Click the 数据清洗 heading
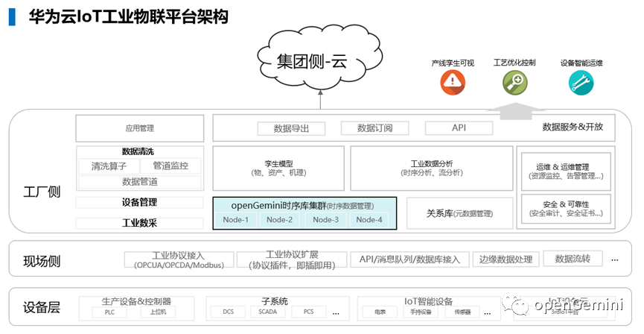644x334 pixels. coord(138,151)
